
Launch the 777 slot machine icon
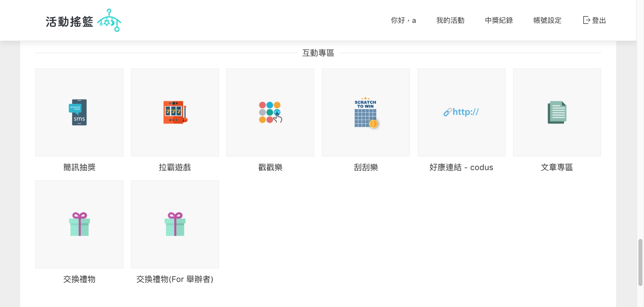tap(175, 112)
